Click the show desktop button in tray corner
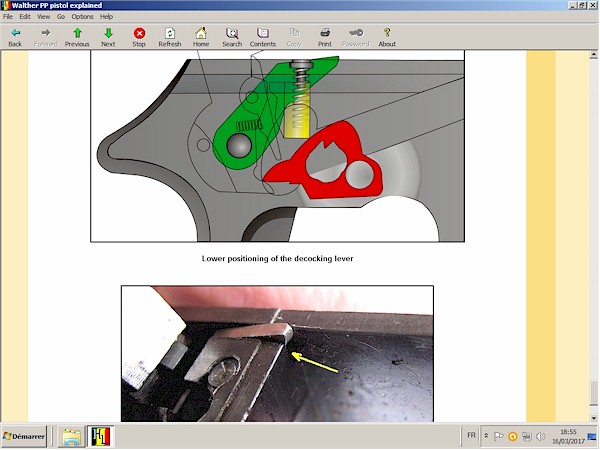Image resolution: width=600 pixels, height=450 pixels. point(592,436)
